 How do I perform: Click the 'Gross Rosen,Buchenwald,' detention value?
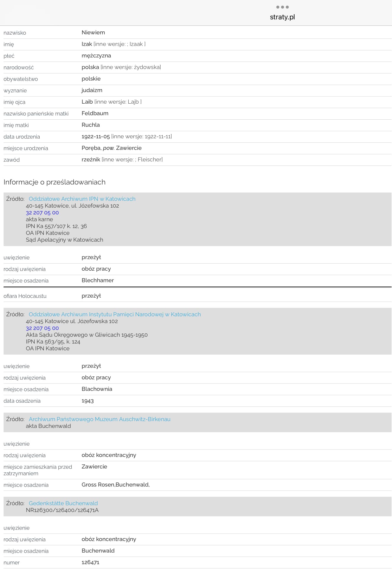click(115, 485)
